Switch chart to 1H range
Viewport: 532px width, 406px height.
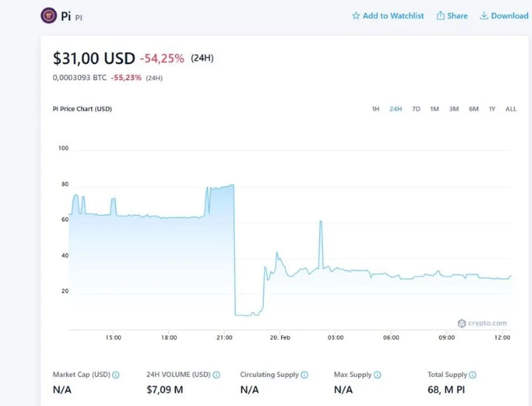click(376, 109)
